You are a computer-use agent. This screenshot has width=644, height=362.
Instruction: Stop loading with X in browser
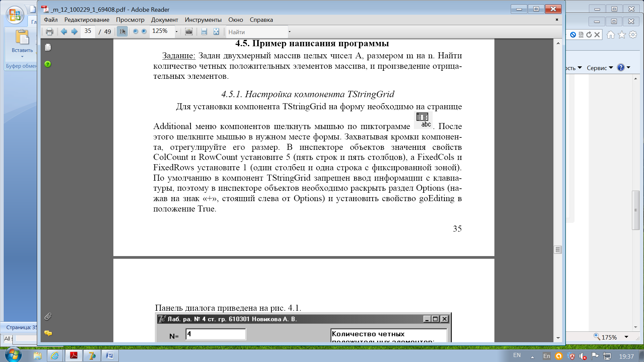(597, 35)
